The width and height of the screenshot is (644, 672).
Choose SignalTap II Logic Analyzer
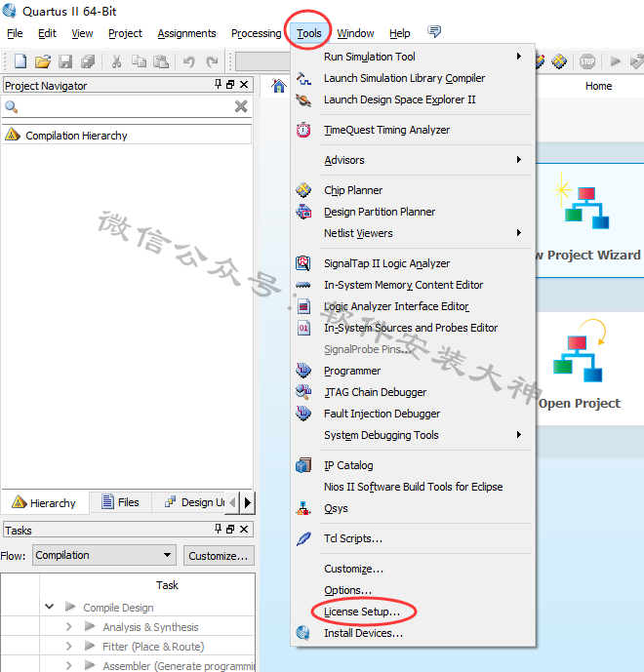point(413,263)
